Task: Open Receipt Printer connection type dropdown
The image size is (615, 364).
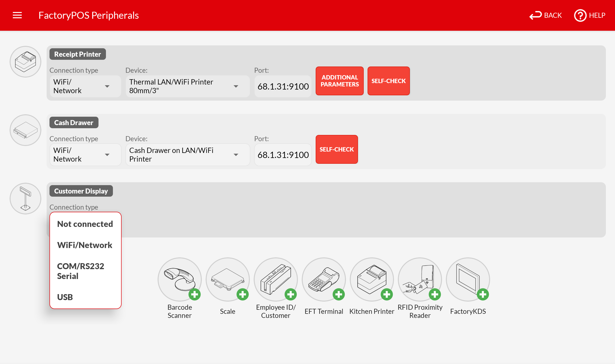Action: (x=85, y=86)
